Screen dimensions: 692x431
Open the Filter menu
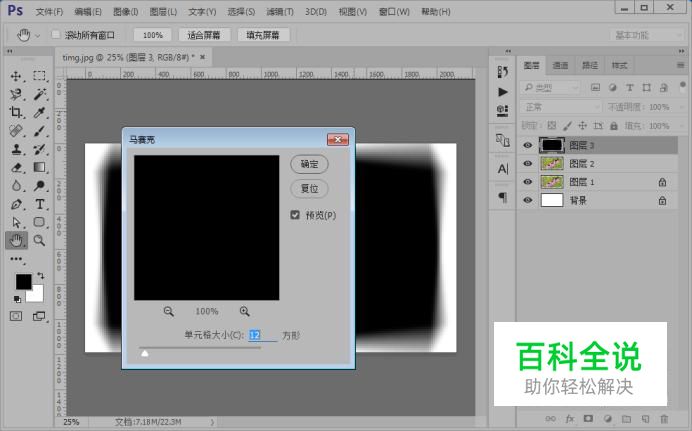[x=280, y=11]
